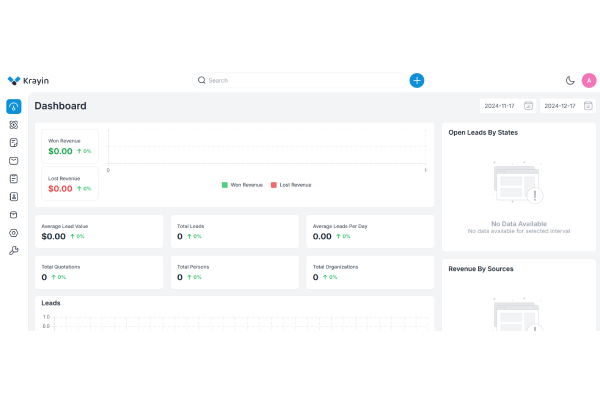Open the Settings gear icon in the sidebar
The height and width of the screenshot is (400, 600).
click(x=14, y=233)
